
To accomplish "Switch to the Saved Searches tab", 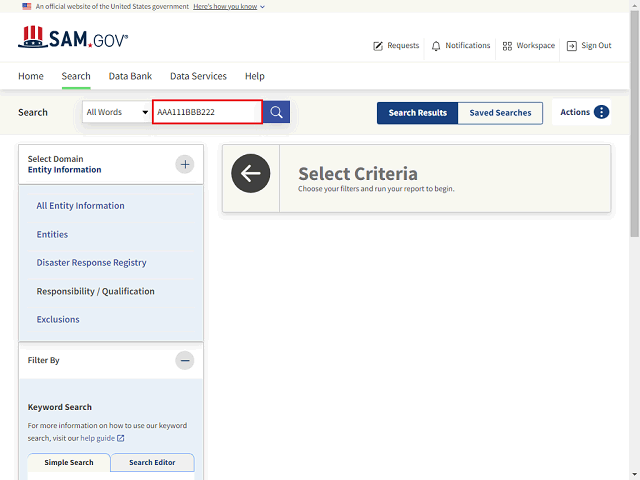I will click(500, 113).
